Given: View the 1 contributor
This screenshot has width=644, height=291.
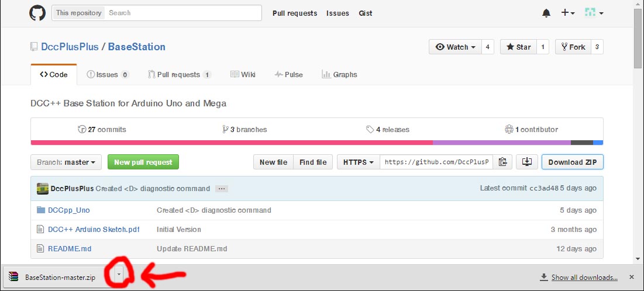Looking at the screenshot, I should 531,129.
